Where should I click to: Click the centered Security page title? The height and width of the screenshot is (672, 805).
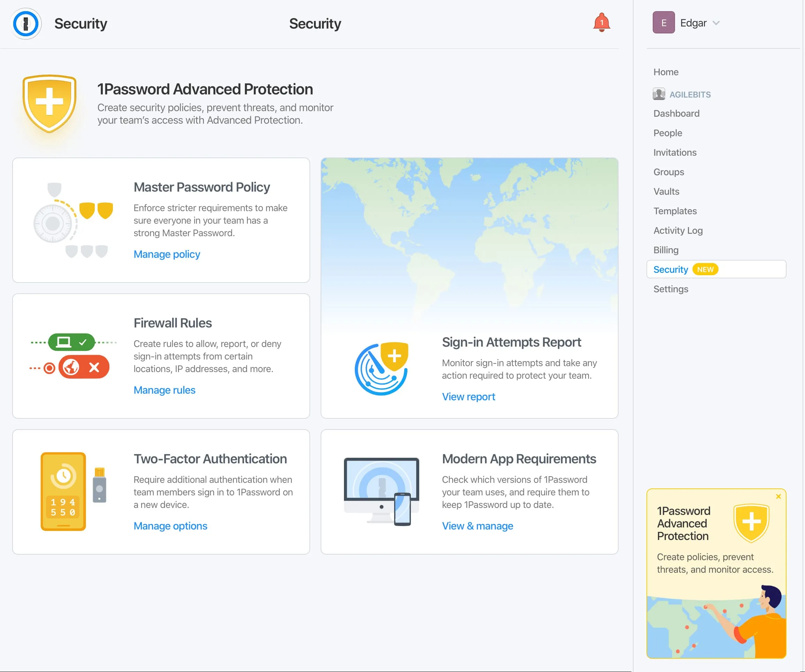(315, 23)
